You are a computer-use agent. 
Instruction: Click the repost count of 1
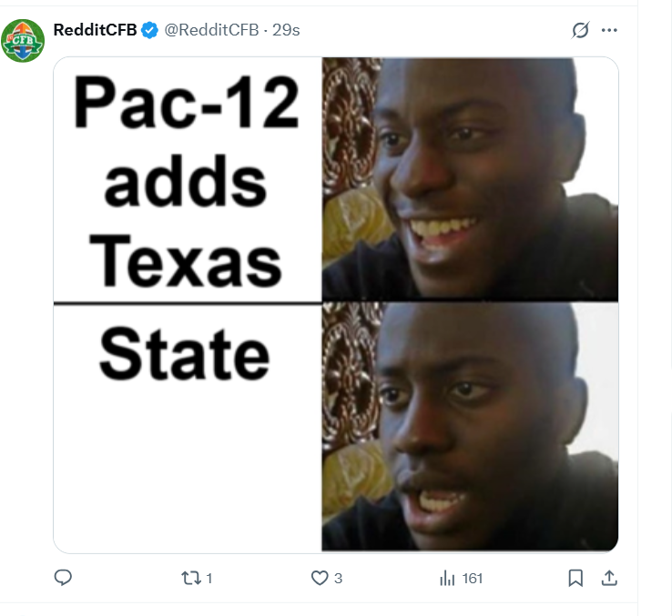[209, 579]
